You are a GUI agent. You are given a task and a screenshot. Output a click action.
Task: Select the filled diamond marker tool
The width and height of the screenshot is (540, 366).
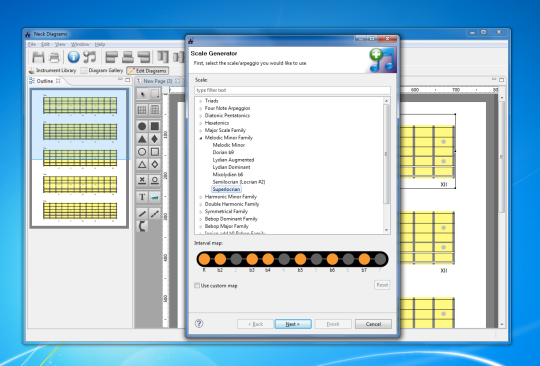click(155, 139)
